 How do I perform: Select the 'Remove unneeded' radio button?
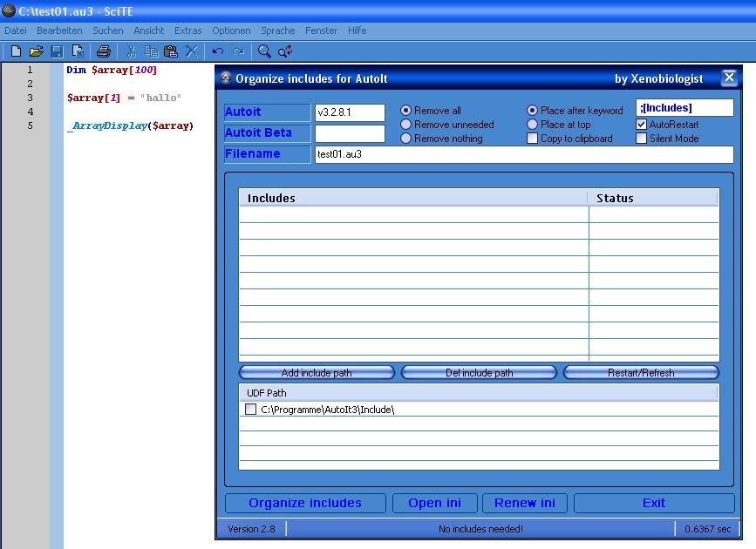click(406, 125)
